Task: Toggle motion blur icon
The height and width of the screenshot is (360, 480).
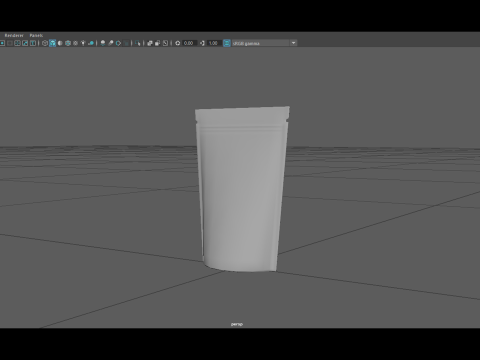Action: tap(111, 43)
